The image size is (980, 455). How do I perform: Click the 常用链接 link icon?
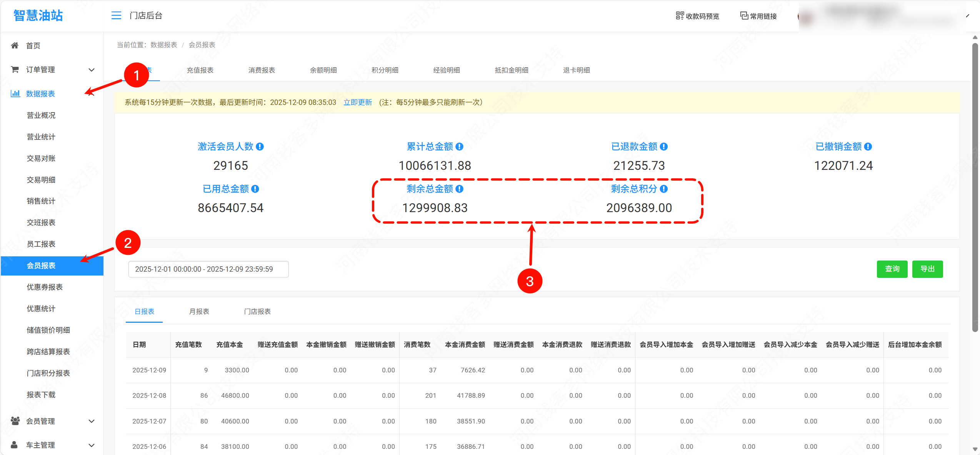coord(744,16)
